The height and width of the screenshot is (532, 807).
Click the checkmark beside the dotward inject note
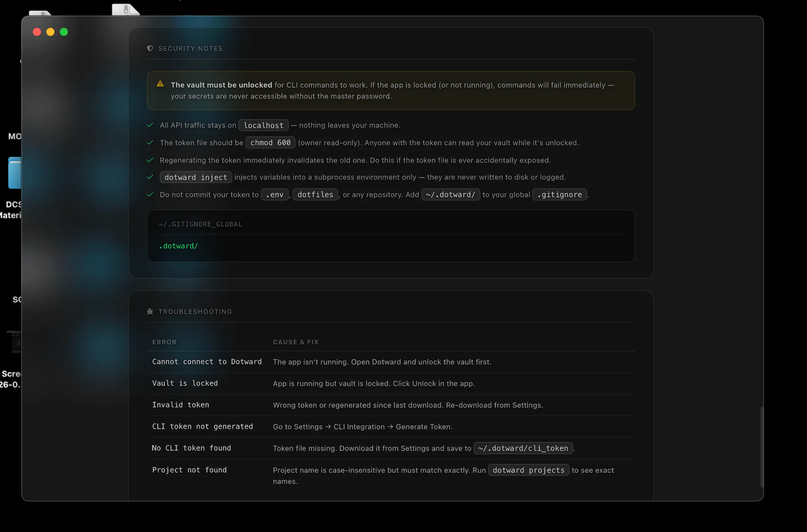150,177
